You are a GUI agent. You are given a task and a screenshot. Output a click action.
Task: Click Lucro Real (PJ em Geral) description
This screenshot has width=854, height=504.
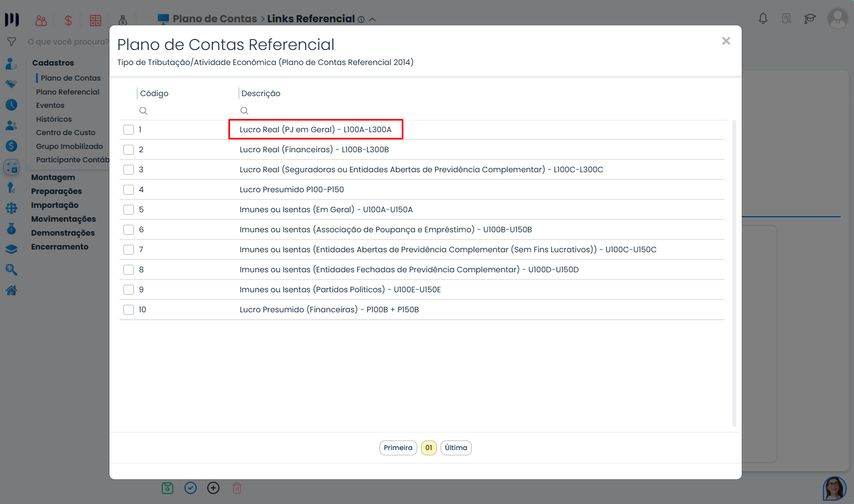(x=316, y=129)
